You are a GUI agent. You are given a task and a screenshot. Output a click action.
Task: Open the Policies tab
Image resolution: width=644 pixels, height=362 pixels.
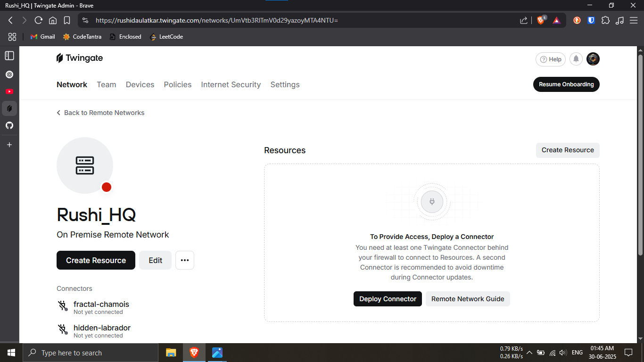(178, 85)
